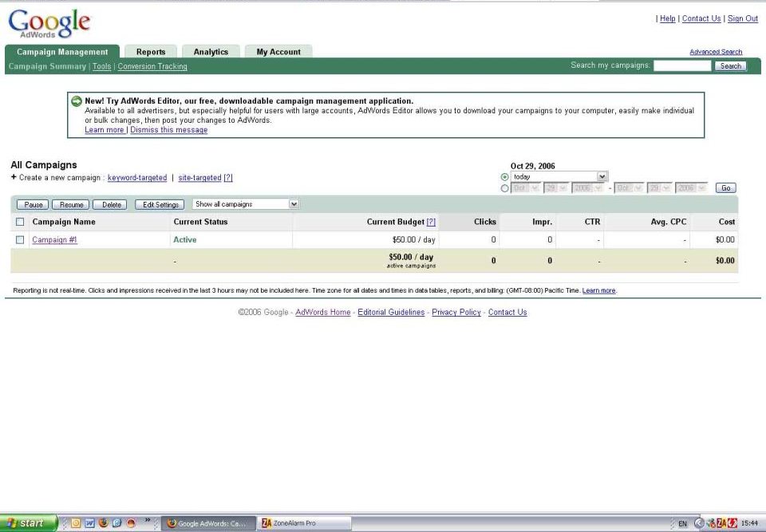766x532 pixels.
Task: Click the Resume button
Action: click(x=71, y=205)
